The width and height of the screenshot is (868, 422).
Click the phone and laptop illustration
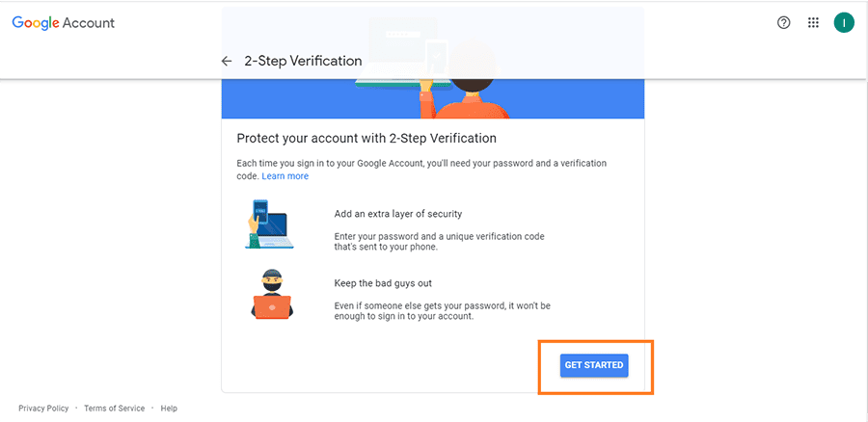pyautogui.click(x=269, y=224)
